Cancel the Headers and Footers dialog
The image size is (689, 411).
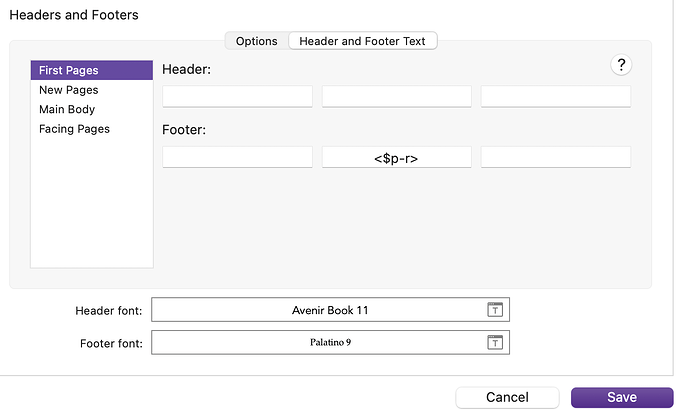(x=508, y=397)
